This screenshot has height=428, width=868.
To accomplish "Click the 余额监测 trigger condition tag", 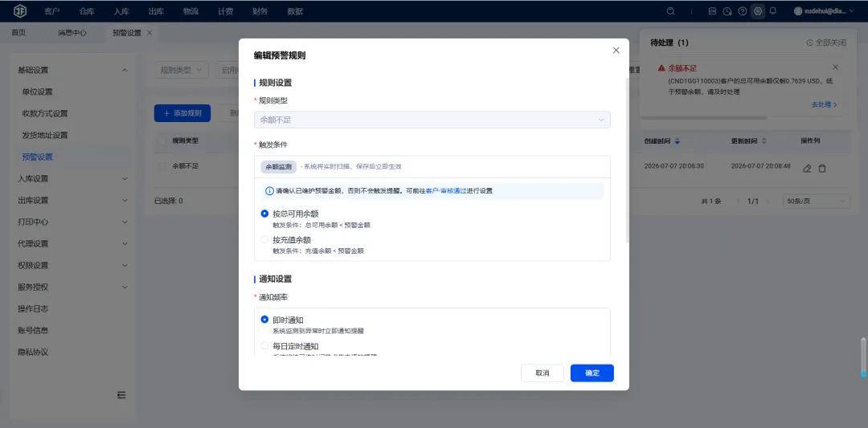I will click(x=278, y=166).
